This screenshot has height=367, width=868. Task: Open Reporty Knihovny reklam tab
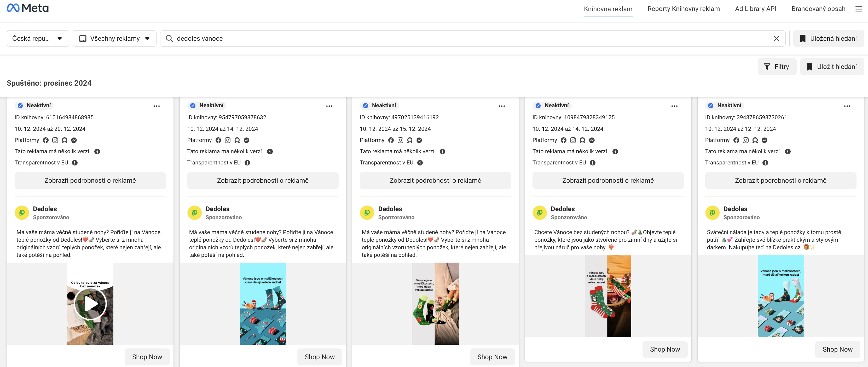tap(683, 9)
